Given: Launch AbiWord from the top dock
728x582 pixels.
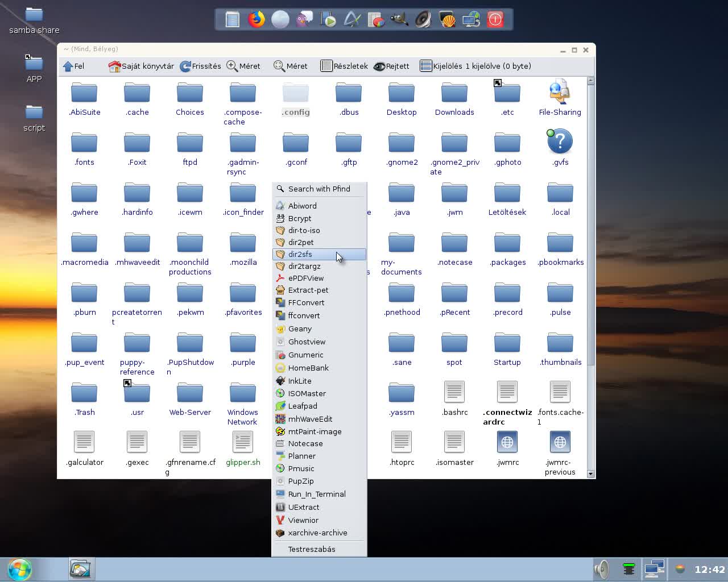Looking at the screenshot, I should tap(352, 19).
